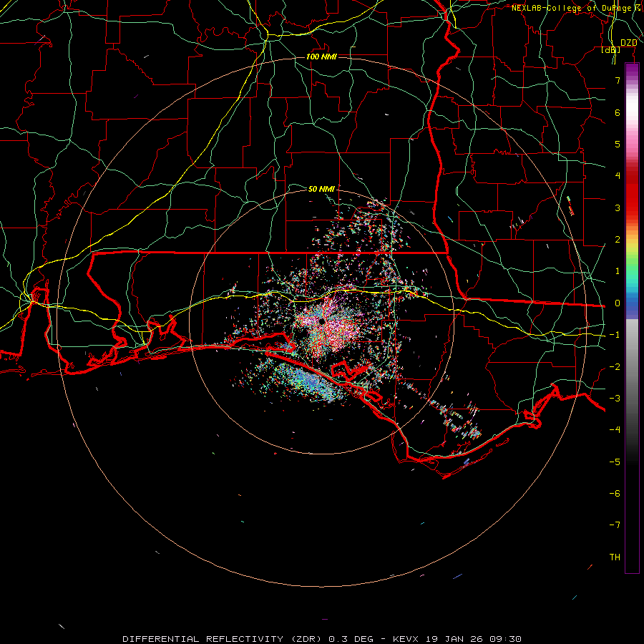644x644 pixels.
Task: Click the -2 value on the scale
Action: 615,367
